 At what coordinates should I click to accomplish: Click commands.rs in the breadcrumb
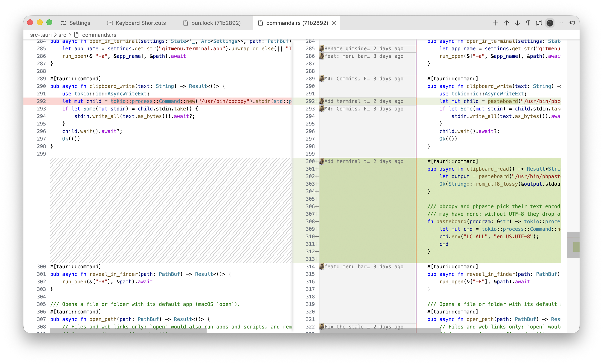[99, 35]
